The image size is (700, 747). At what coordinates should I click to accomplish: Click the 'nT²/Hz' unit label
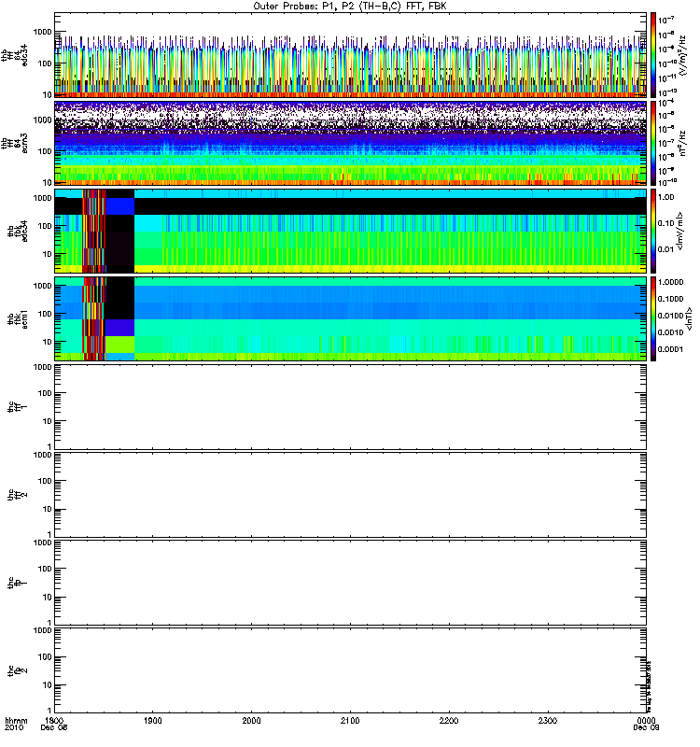pyautogui.click(x=682, y=143)
